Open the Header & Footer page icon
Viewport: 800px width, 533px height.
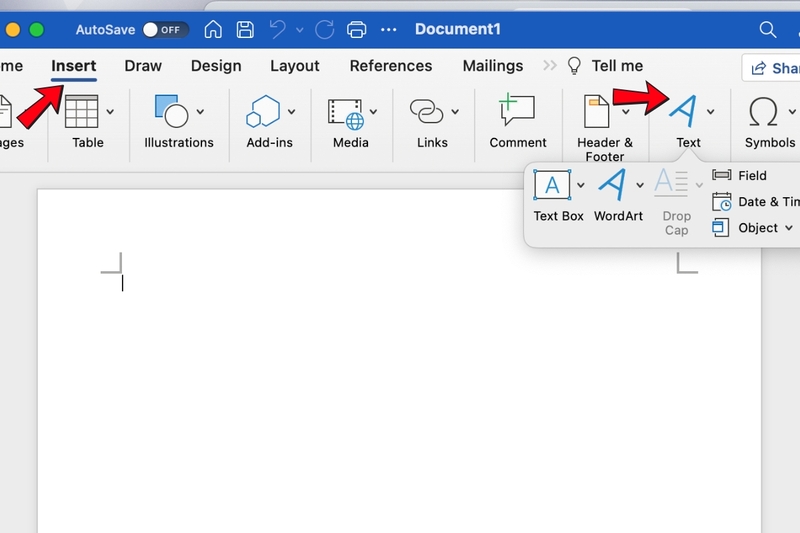pyautogui.click(x=596, y=111)
